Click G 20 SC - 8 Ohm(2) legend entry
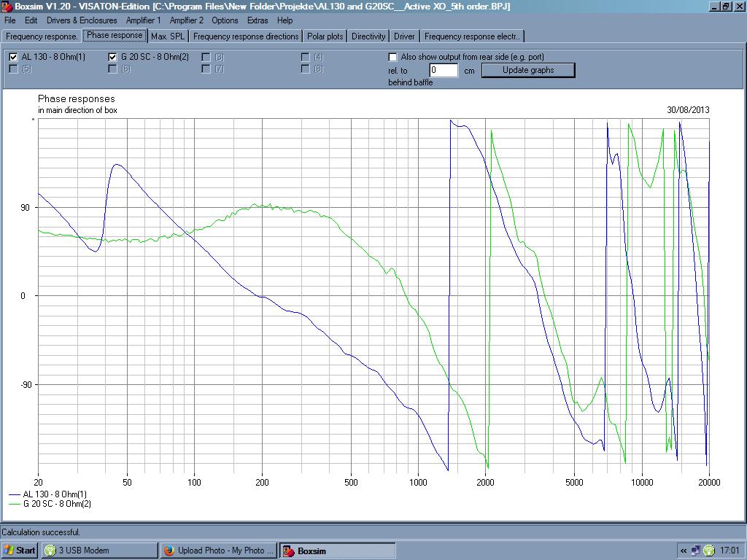This screenshot has height=560, width=747. (50, 504)
